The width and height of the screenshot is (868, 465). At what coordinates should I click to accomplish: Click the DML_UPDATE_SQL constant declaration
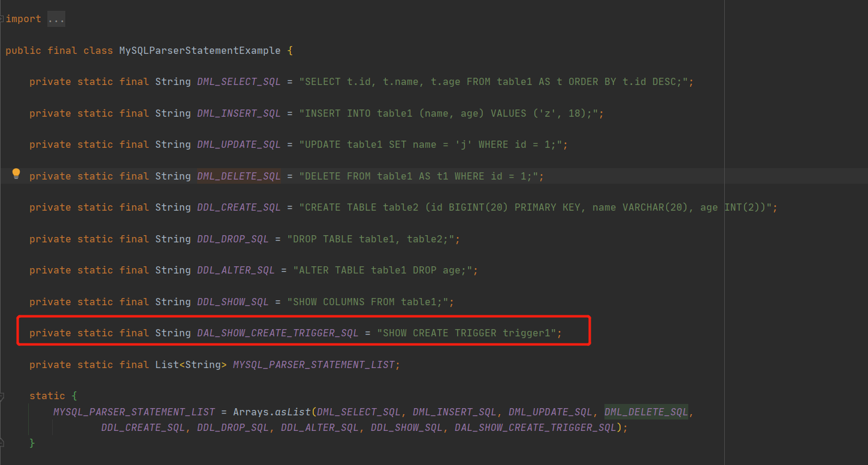(238, 145)
